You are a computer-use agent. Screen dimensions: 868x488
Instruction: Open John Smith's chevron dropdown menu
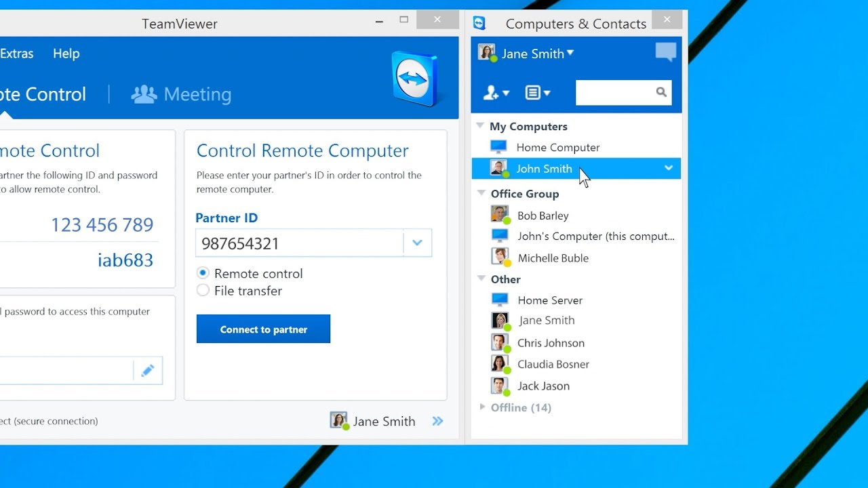pos(669,168)
